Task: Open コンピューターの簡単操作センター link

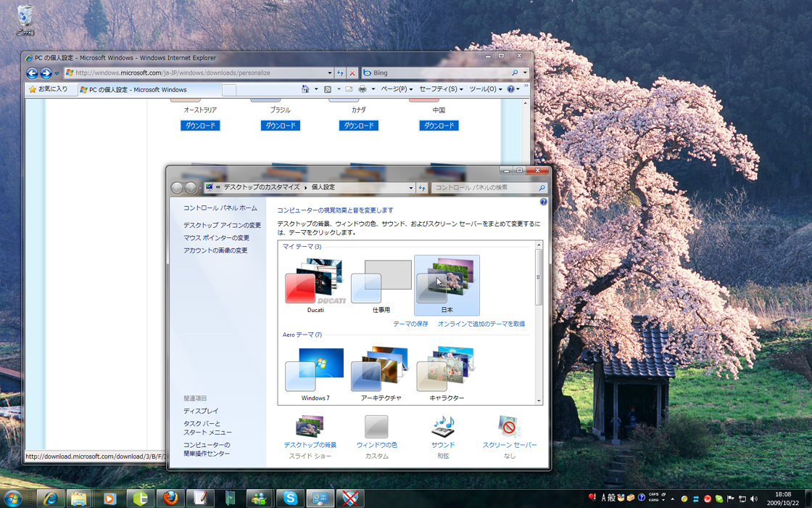Action: coord(207,449)
